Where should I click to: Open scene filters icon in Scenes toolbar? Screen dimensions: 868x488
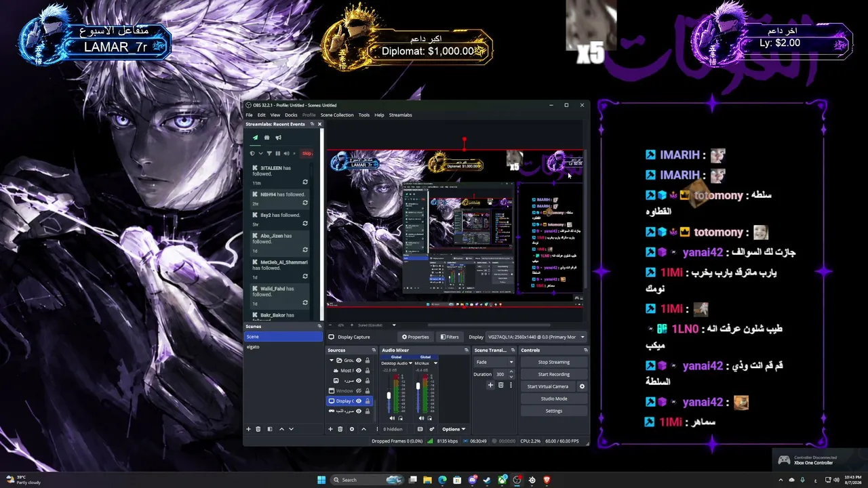point(270,429)
